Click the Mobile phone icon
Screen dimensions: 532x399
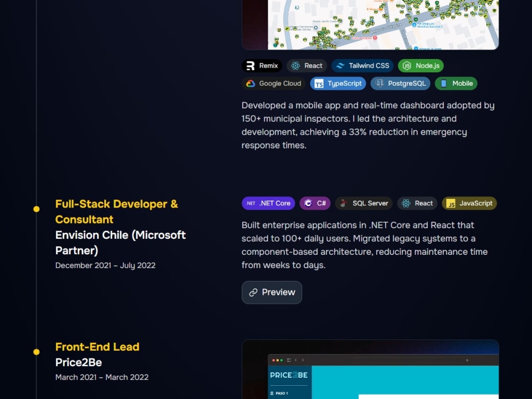coord(444,84)
